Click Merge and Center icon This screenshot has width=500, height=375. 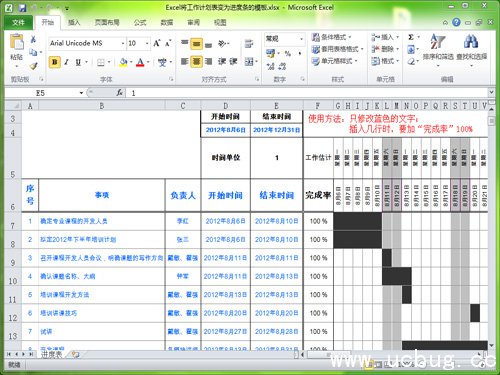[x=249, y=62]
